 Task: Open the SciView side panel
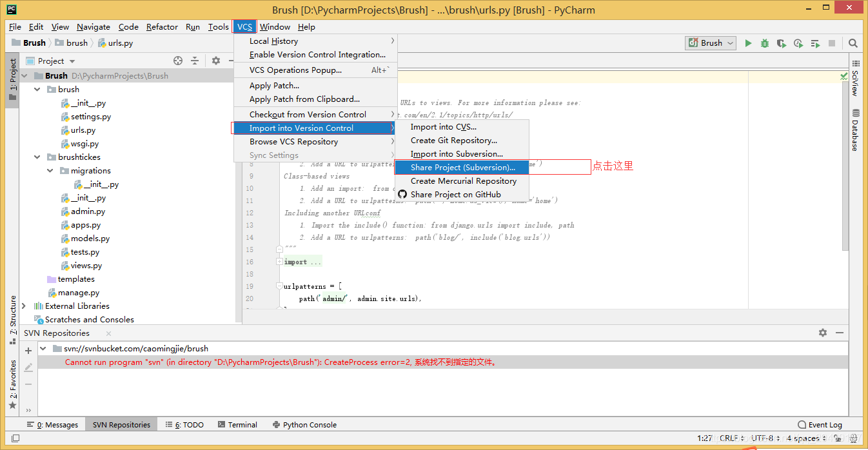pyautogui.click(x=856, y=79)
